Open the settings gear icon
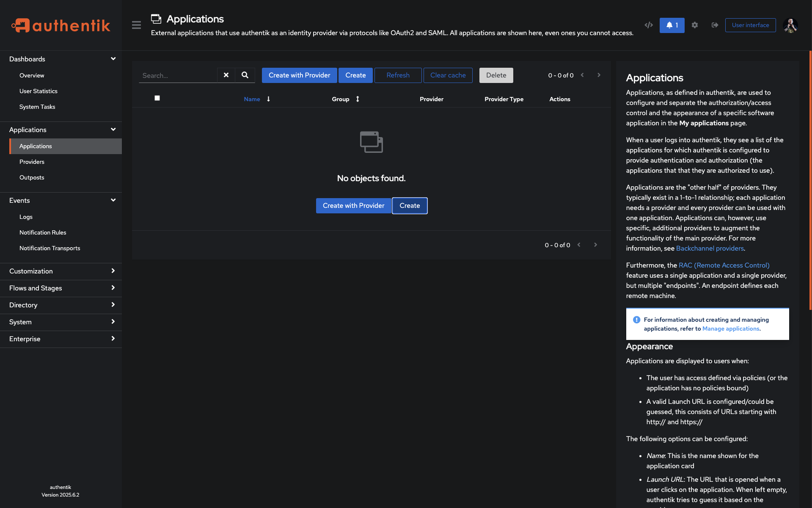The height and width of the screenshot is (508, 812). click(695, 25)
